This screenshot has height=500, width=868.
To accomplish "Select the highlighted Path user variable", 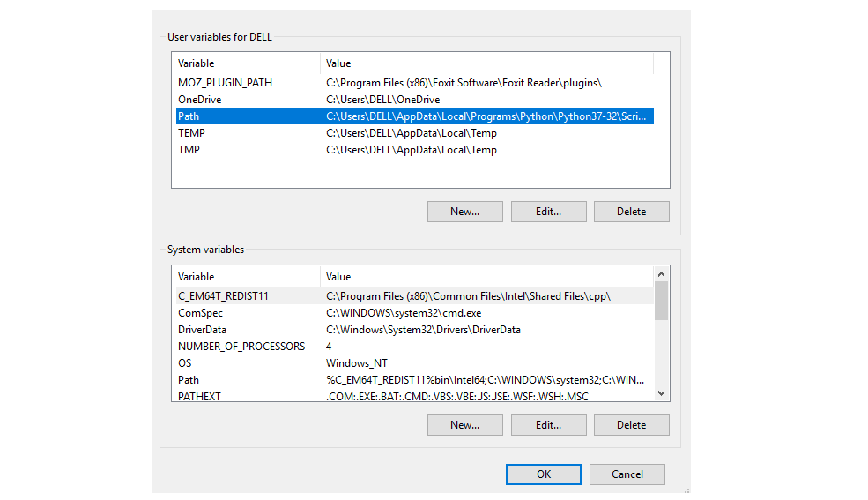I will pyautogui.click(x=415, y=116).
